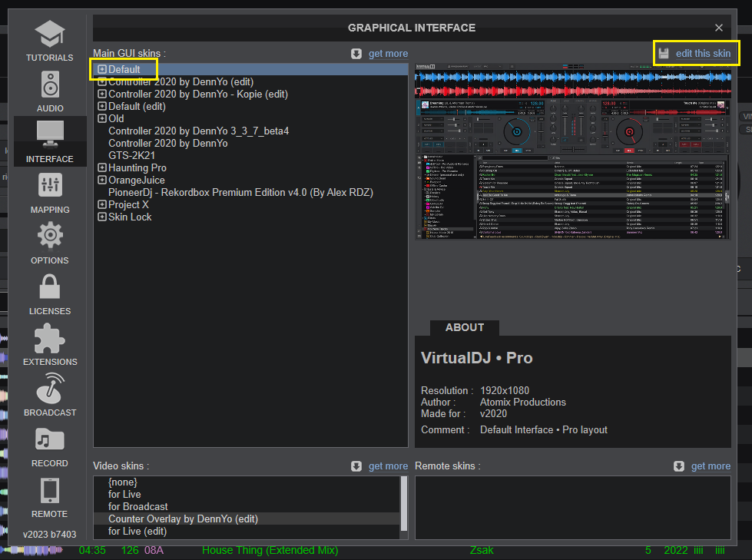The image size is (752, 560).
Task: Click the Video skins list scrollbar
Action: (x=404, y=503)
